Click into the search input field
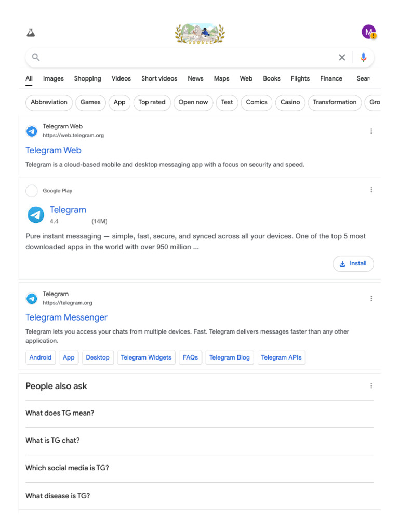Viewport: 399px width, 532px height. (187, 58)
